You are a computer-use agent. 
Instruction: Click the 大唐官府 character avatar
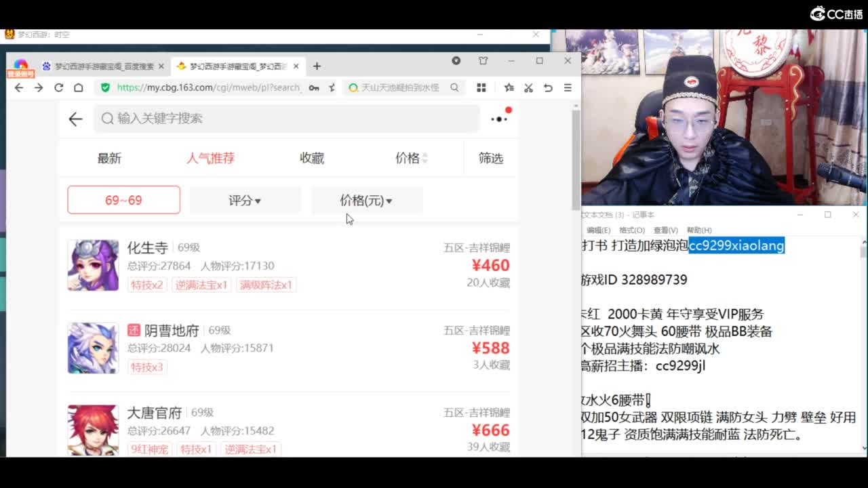coord(93,430)
